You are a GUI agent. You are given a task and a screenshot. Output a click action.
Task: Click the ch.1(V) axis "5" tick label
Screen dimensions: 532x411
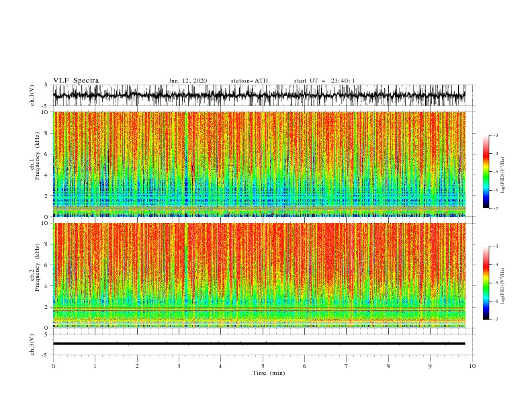coord(46,85)
